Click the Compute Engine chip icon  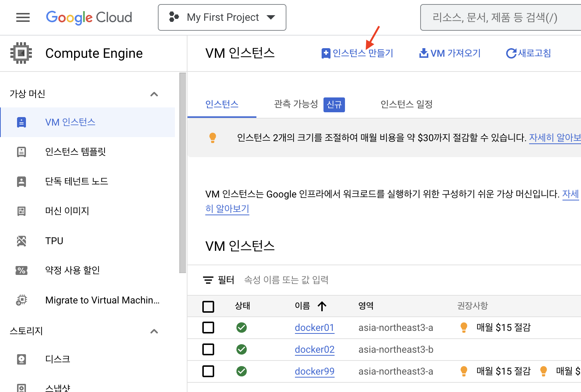pos(21,53)
